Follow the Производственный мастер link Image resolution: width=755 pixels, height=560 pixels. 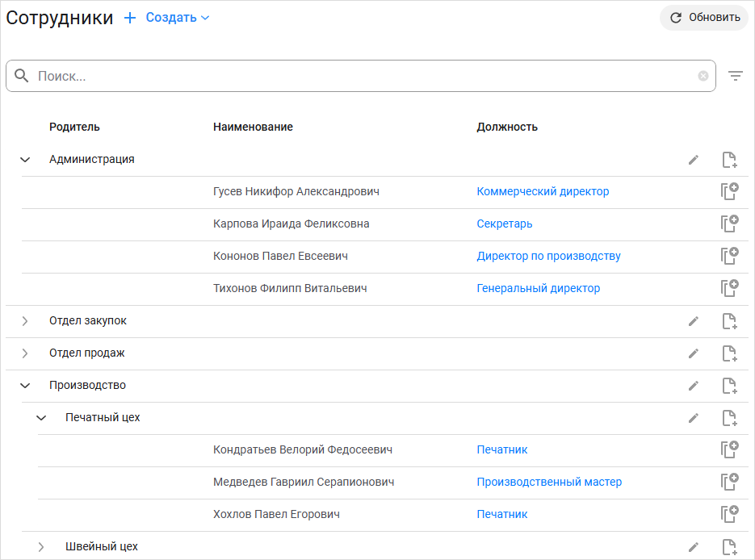coord(549,483)
